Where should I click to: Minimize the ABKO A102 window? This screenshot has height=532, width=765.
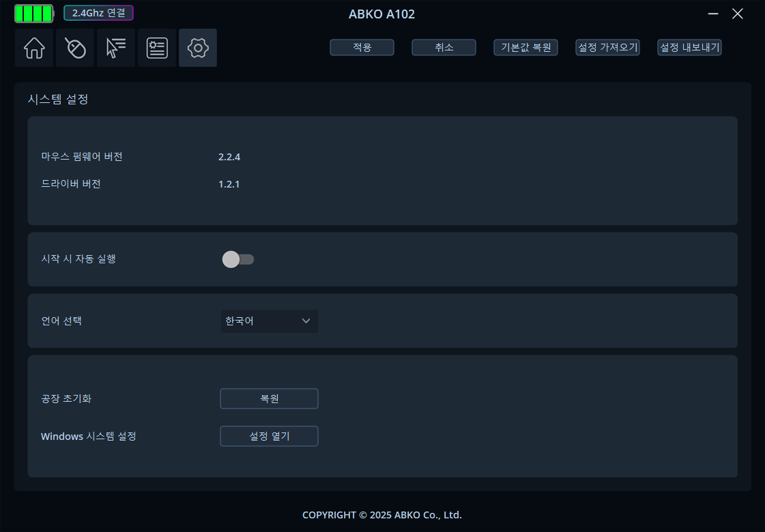coord(713,14)
